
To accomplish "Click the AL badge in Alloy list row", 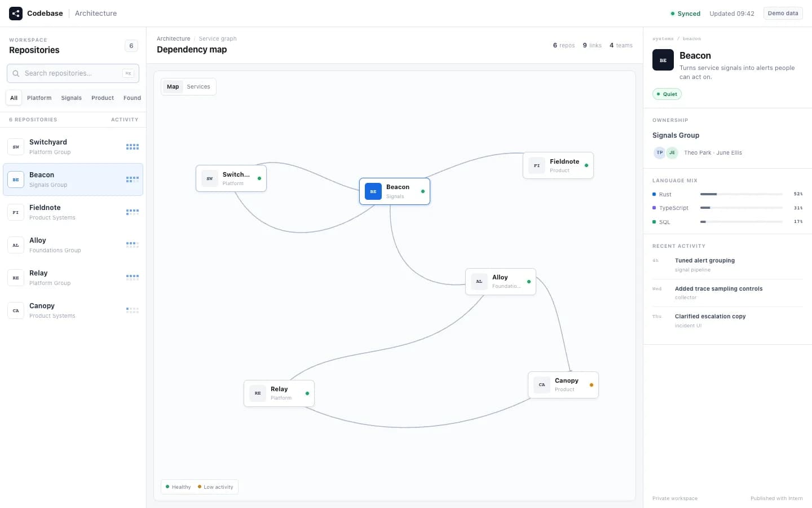I will point(16,245).
